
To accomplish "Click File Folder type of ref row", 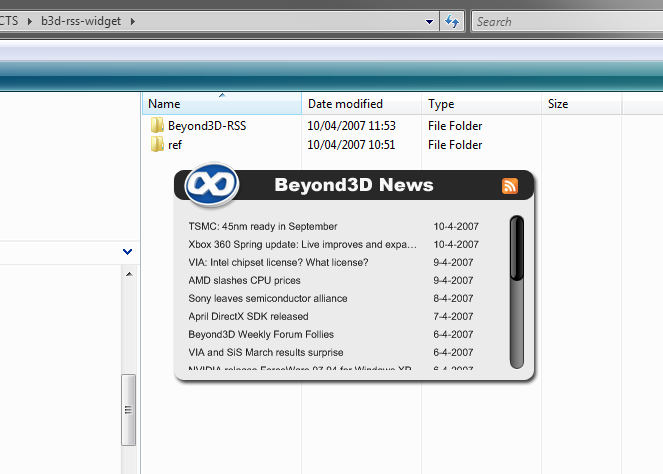I will 455,145.
